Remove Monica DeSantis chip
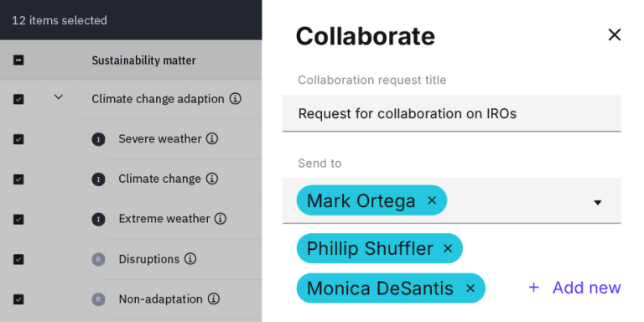Image resolution: width=644 pixels, height=322 pixels. pos(470,288)
